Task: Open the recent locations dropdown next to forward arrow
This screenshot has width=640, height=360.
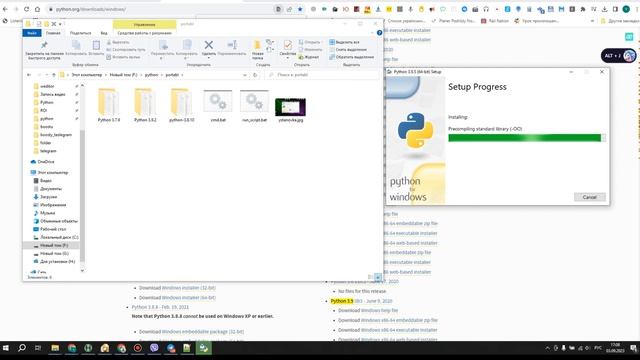Action: point(47,75)
